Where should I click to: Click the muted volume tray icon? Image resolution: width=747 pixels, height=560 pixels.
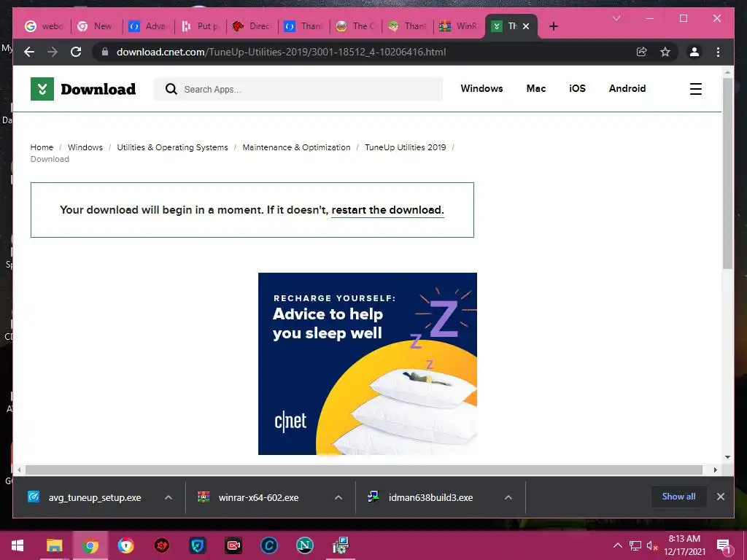[x=652, y=545]
